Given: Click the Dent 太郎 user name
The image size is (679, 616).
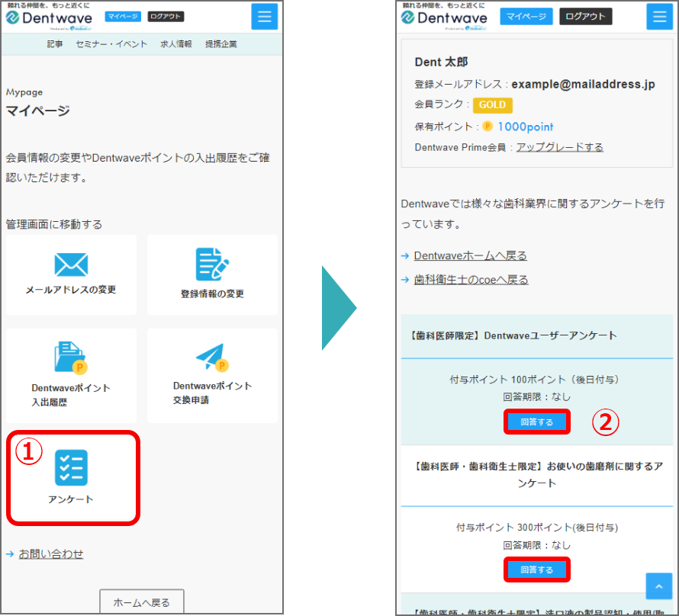Looking at the screenshot, I should pyautogui.click(x=441, y=63).
